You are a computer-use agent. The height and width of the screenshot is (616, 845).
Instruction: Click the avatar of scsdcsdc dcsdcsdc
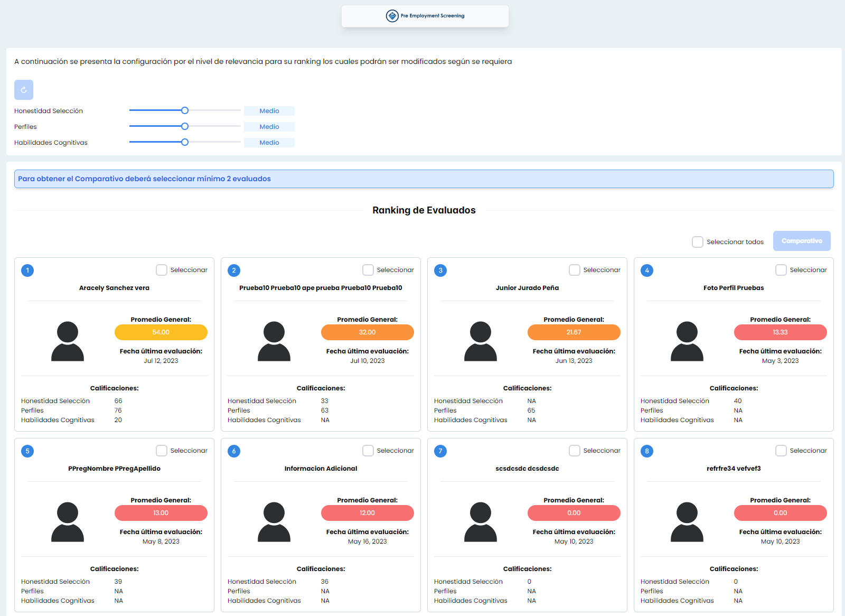click(x=480, y=522)
